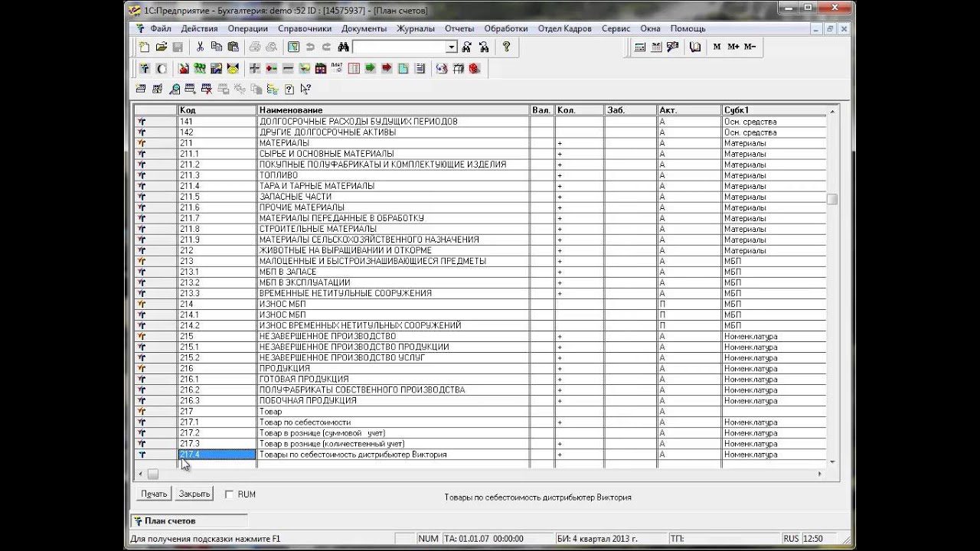Viewport: 980px width, 551px height.
Task: Select the row ЗАПАСНЫЕ ЧАСТИ
Action: click(x=481, y=197)
